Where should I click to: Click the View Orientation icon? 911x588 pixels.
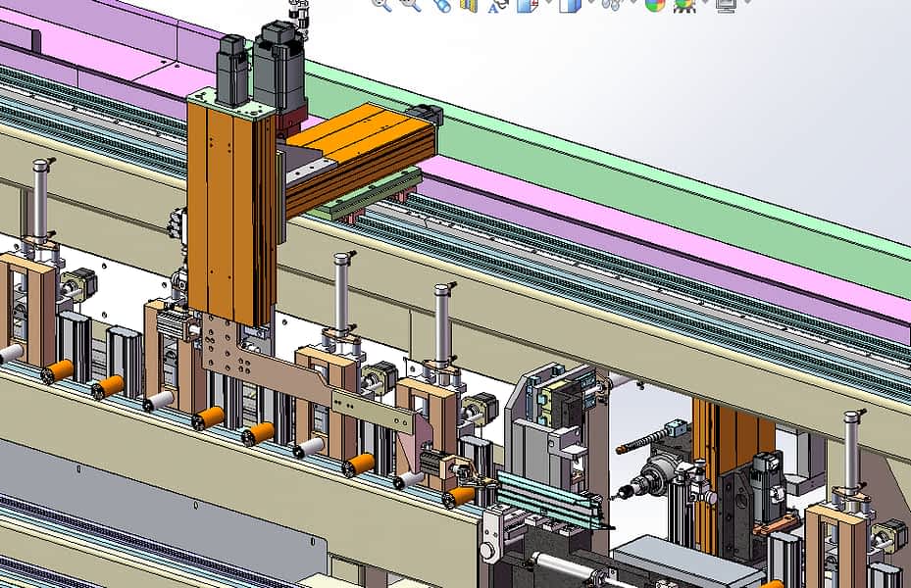coord(526,4)
